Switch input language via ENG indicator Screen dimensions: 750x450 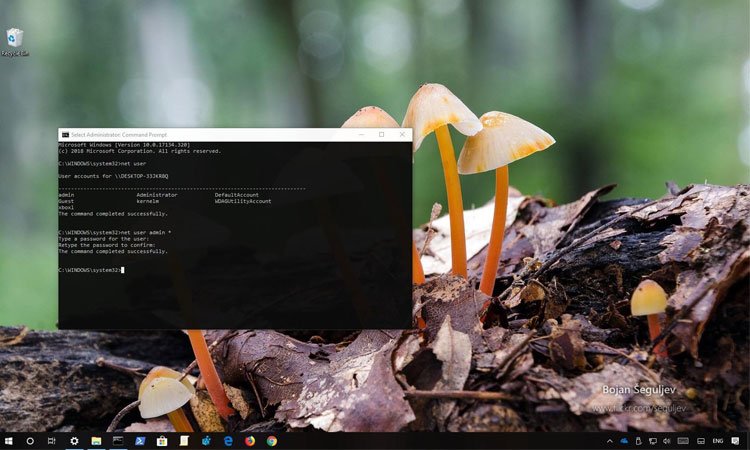coord(717,441)
